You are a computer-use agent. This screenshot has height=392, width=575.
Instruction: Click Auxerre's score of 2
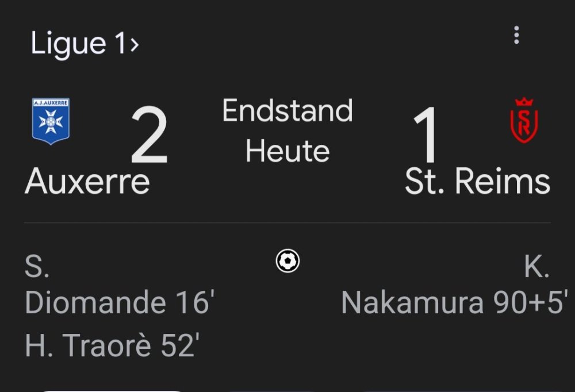tap(149, 136)
